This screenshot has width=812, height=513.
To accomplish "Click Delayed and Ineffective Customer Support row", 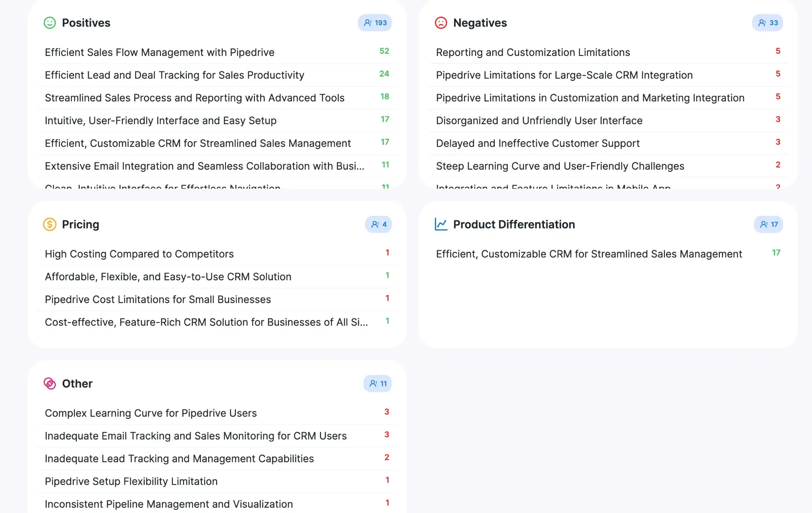I will pyautogui.click(x=538, y=143).
